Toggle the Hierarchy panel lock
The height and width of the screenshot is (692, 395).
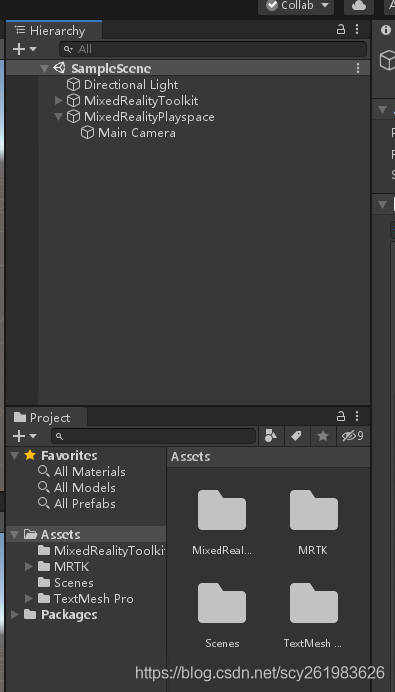click(341, 30)
